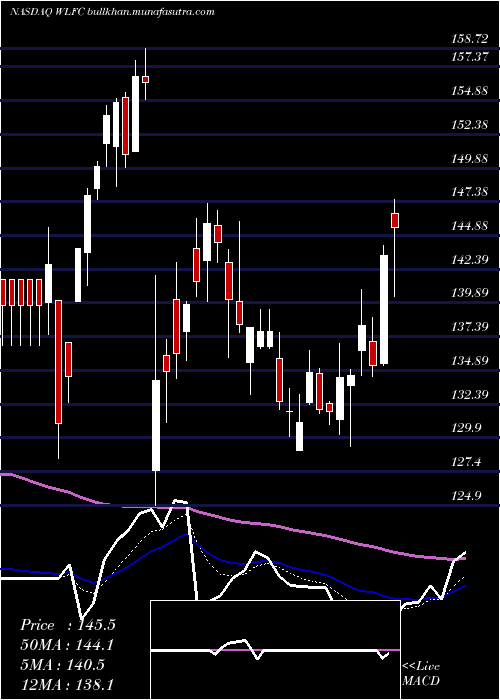Click the 5MA : 140.5 readout
The image size is (500, 700).
tap(62, 665)
